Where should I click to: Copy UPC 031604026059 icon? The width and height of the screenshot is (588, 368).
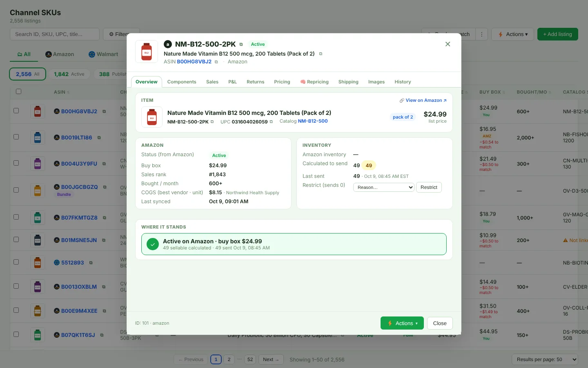point(271,122)
